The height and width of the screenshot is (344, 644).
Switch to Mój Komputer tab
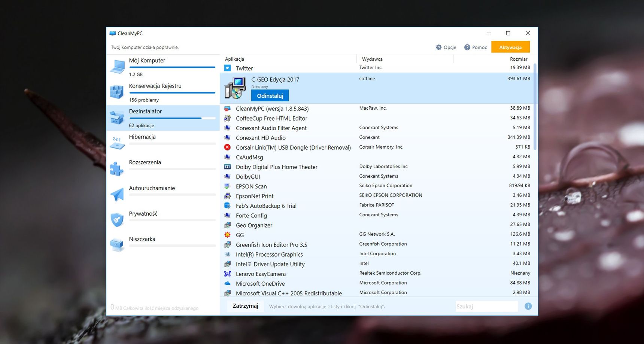(x=163, y=67)
